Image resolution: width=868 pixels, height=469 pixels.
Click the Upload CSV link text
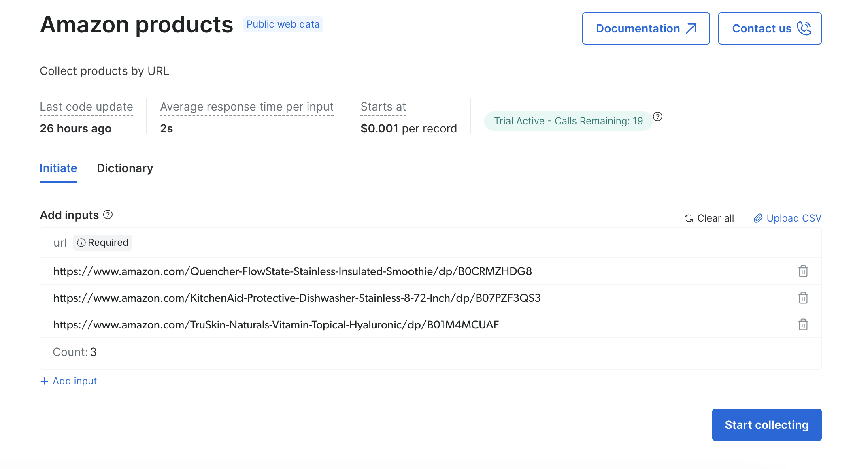pos(794,218)
